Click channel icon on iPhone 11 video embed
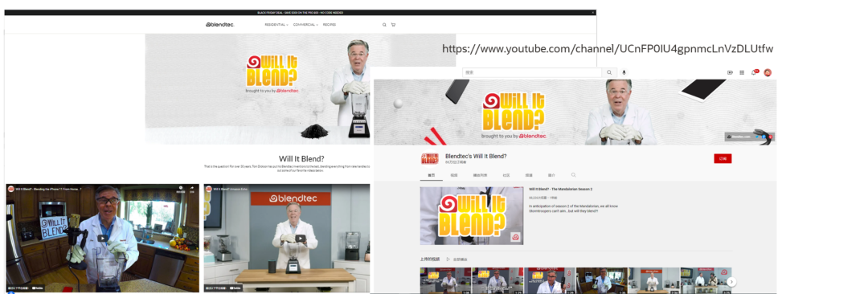 [11, 189]
